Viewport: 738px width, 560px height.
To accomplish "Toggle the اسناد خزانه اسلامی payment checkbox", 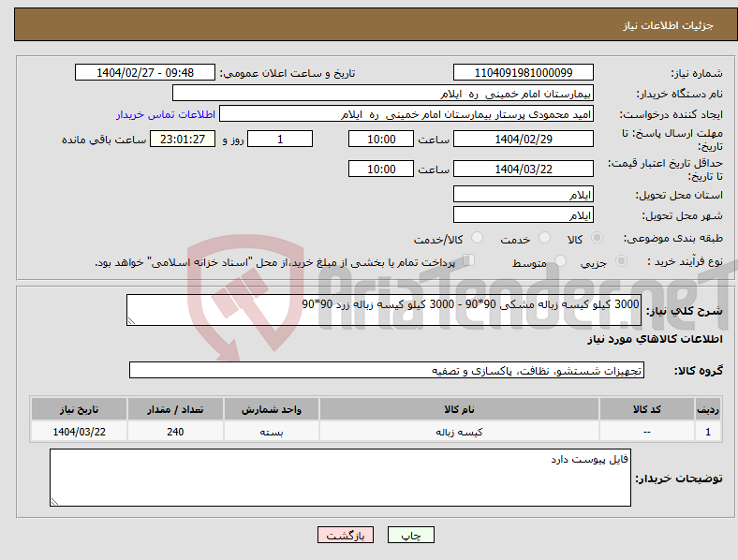I will click(x=468, y=260).
